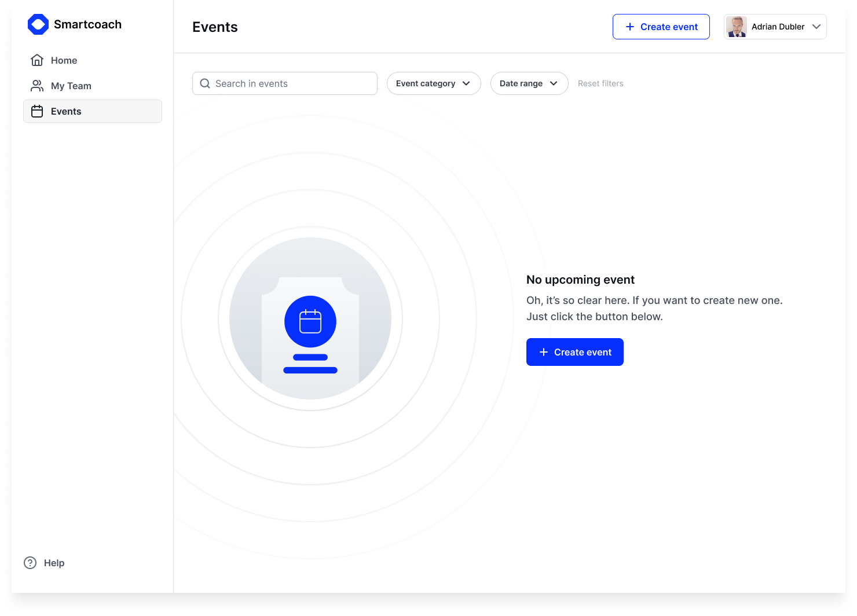Image resolution: width=857 pixels, height=616 pixels.
Task: Expand the Event category dropdown
Action: [x=433, y=83]
